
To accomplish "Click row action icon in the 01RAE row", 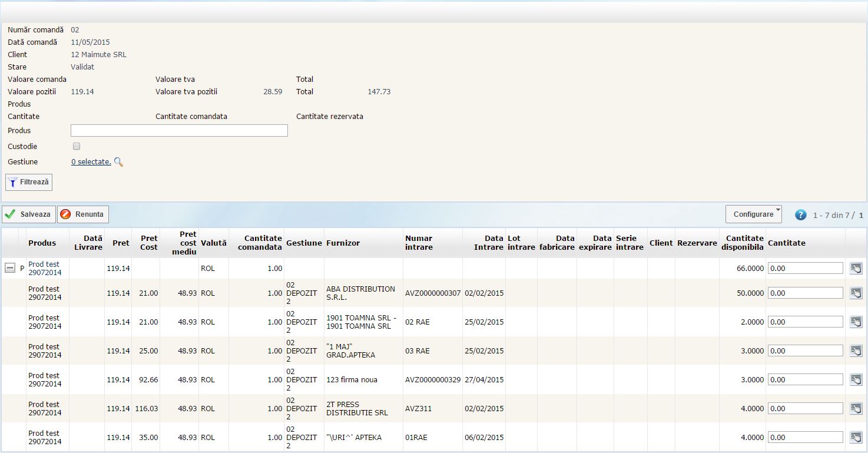I will click(856, 437).
